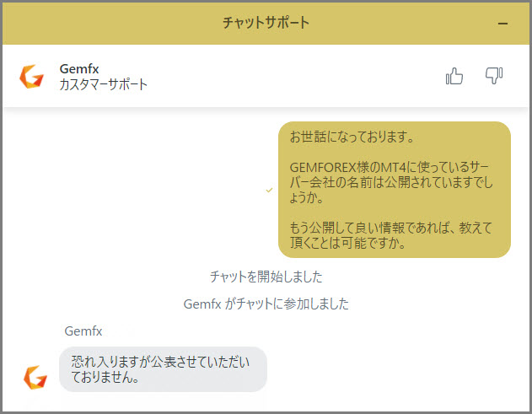Click the Gemfx sender label above reply

(x=83, y=331)
